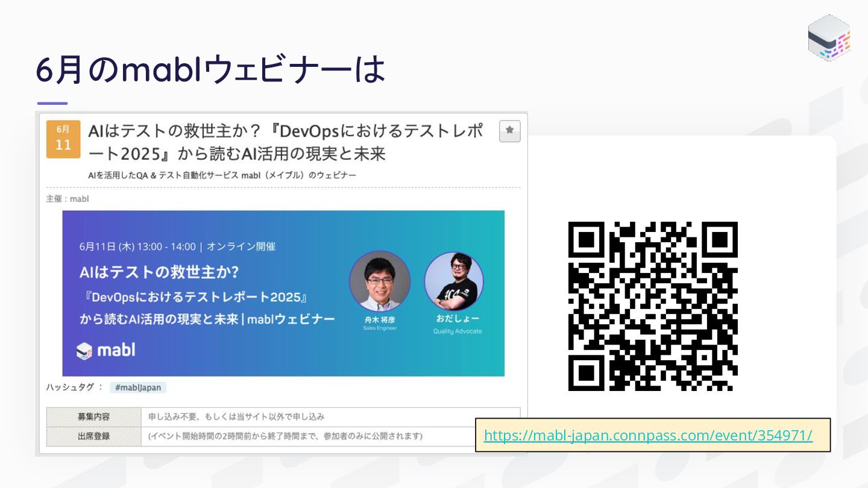This screenshot has height=488, width=868.
Task: Open the mabl-japan connpass event link
Action: (648, 436)
